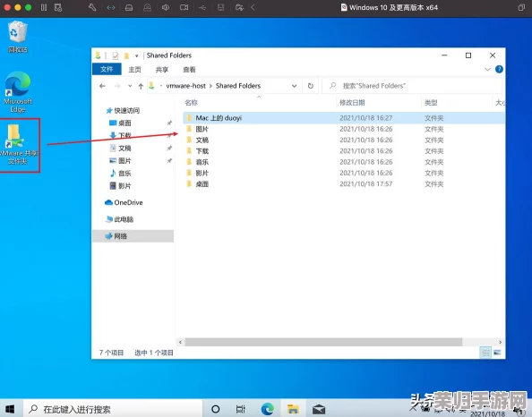Image resolution: width=532 pixels, height=417 pixels.
Task: Sort by the 名称 column header
Action: pos(192,102)
